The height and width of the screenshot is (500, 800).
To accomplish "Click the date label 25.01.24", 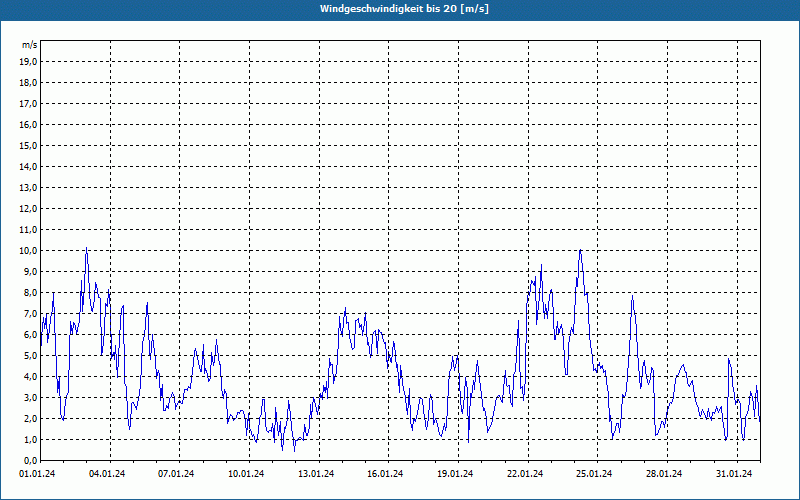I will [x=594, y=474].
